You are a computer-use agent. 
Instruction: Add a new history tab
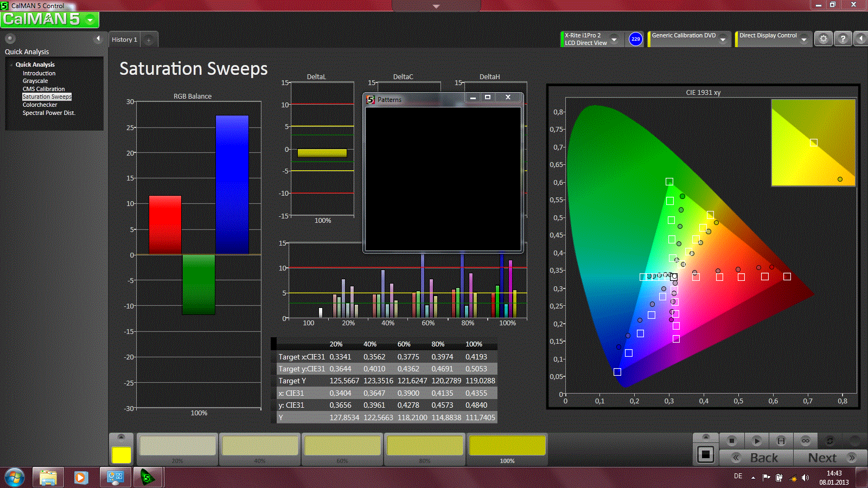149,40
